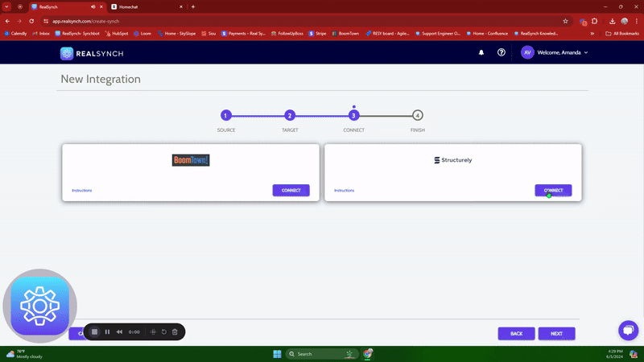Open Structurely Instructions link
Screen dimensions: 644x362
pos(344,191)
